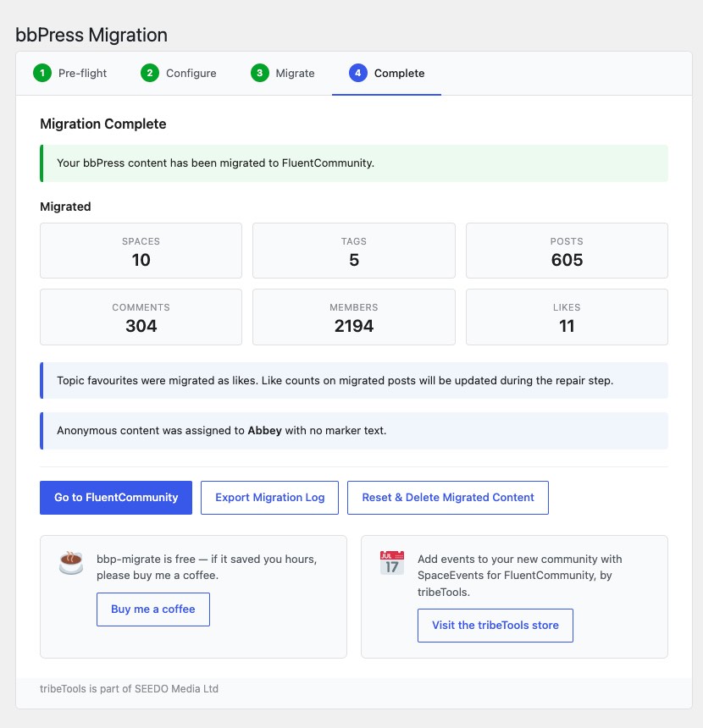The height and width of the screenshot is (728, 703).
Task: Click the calendar 17 icon
Action: click(392, 563)
